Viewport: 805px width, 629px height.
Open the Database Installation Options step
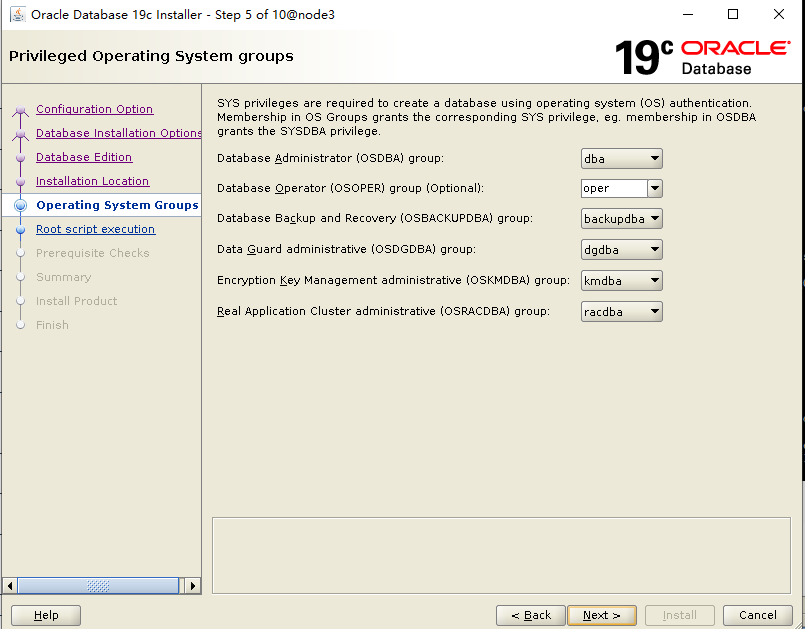pyautogui.click(x=119, y=133)
